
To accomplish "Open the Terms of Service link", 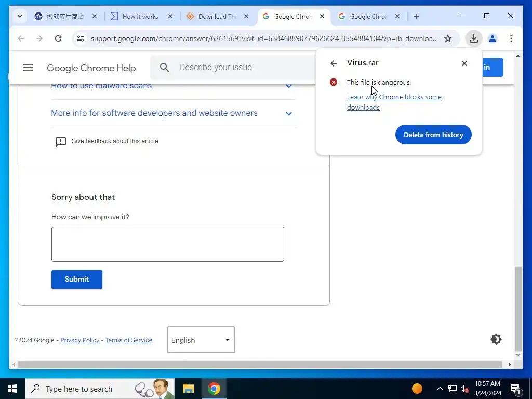I will pos(129,340).
